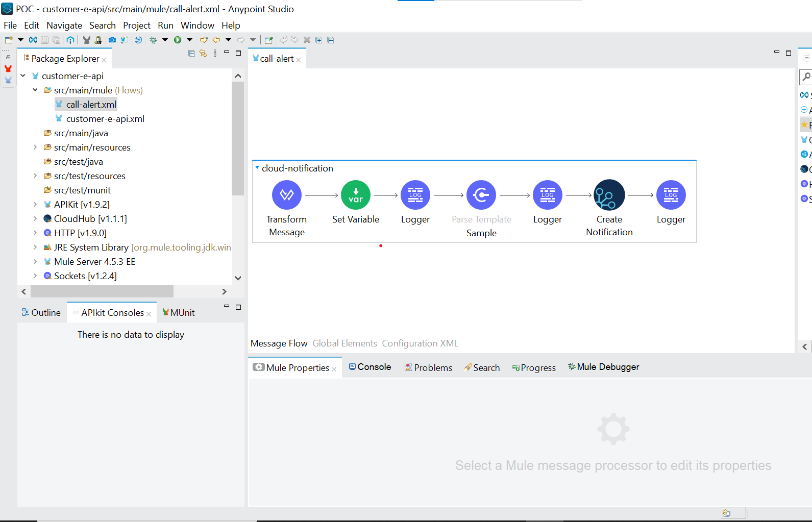Select the Parse Template Sample component
This screenshot has height=522, width=812.
coord(481,195)
